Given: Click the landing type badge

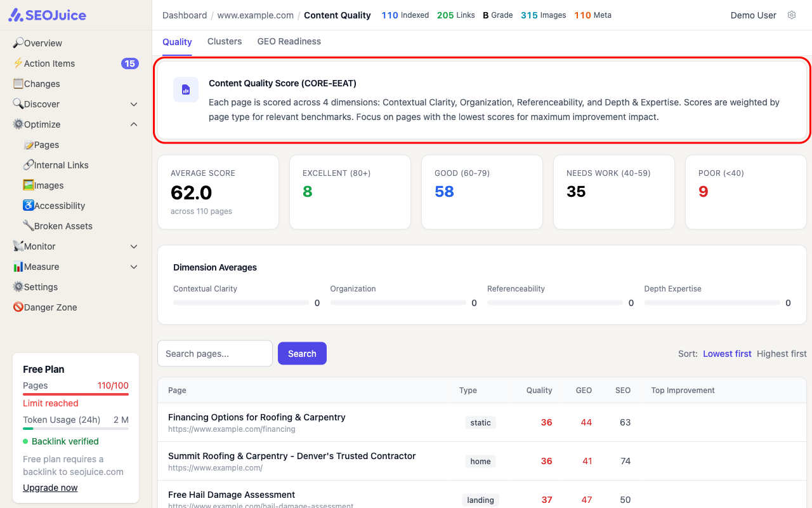Looking at the screenshot, I should point(480,500).
